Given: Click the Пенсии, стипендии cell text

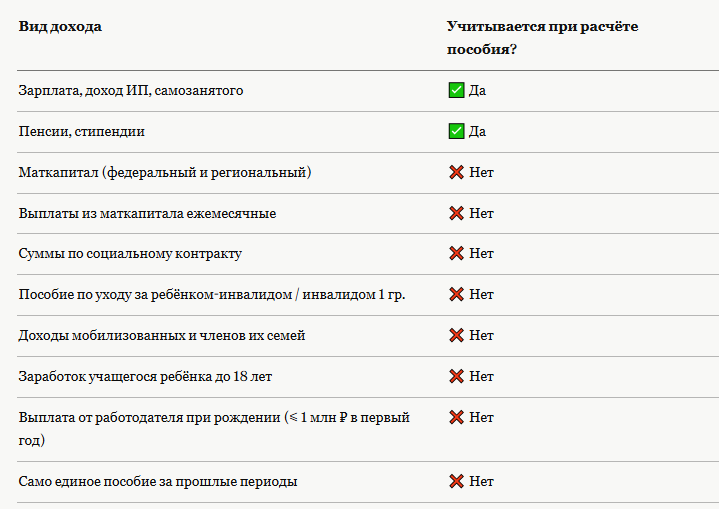Looking at the screenshot, I should click(x=82, y=132).
